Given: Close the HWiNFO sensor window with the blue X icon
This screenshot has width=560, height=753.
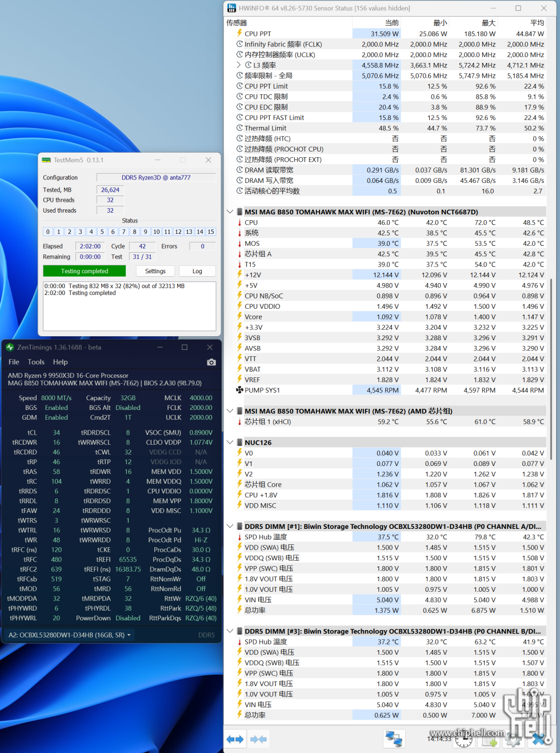Looking at the screenshot, I should [539, 740].
